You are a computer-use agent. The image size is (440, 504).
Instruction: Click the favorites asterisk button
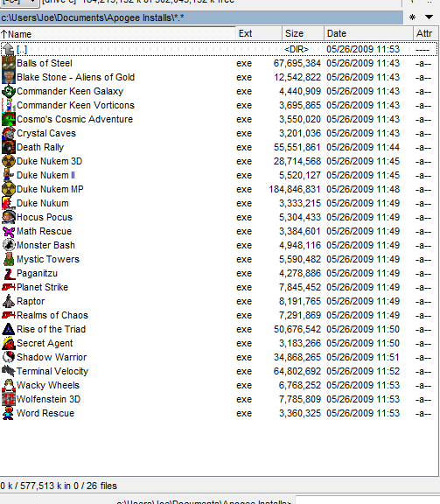(x=412, y=17)
